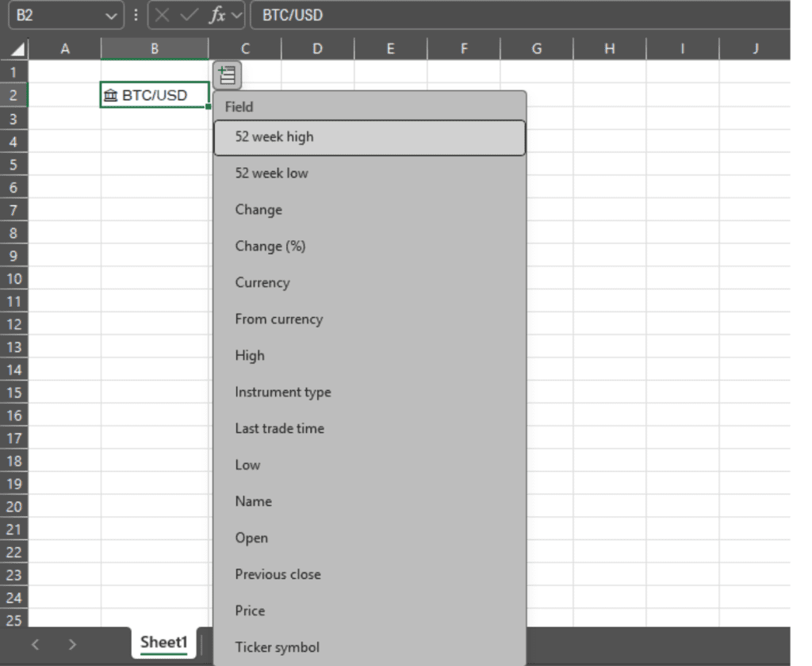The width and height of the screenshot is (812, 666).
Task: Select column D header
Action: (316, 48)
